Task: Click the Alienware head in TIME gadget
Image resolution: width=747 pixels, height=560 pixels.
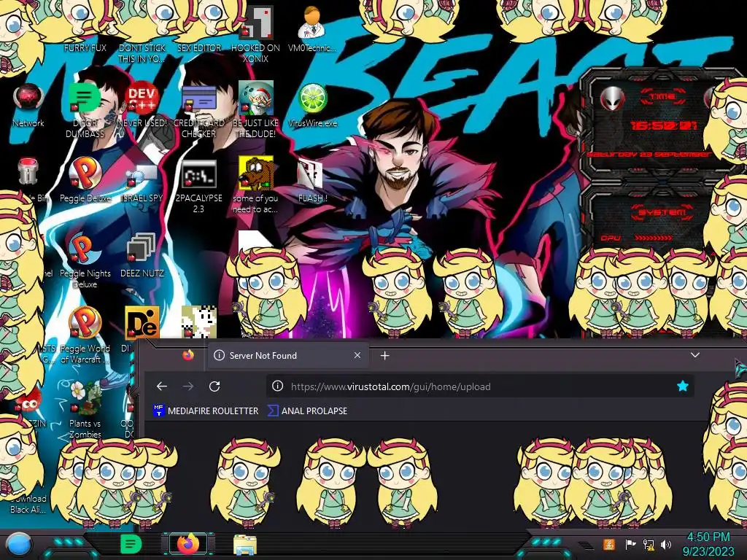Action: (613, 98)
